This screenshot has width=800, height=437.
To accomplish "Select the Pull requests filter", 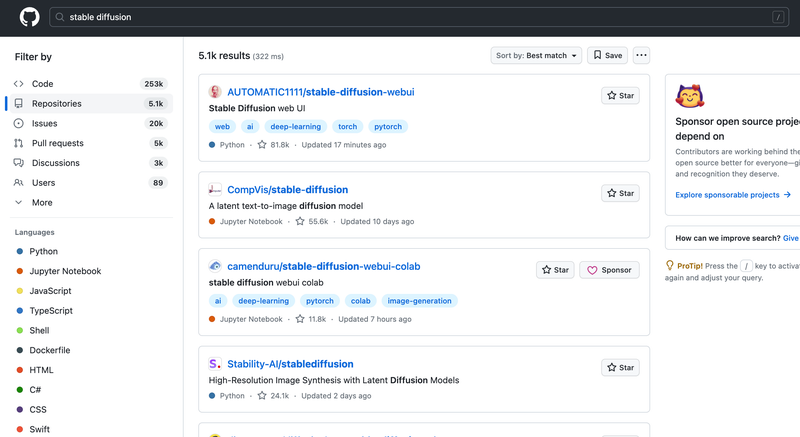I will [91, 143].
